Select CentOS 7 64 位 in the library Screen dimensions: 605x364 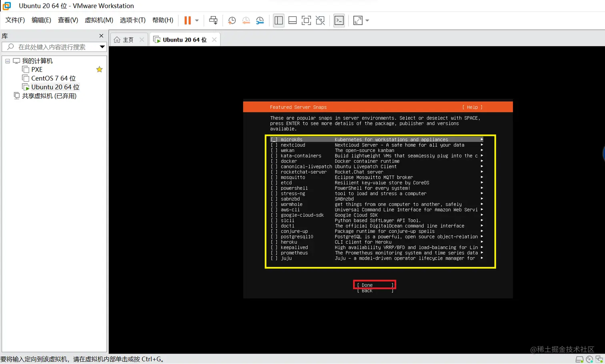[53, 78]
